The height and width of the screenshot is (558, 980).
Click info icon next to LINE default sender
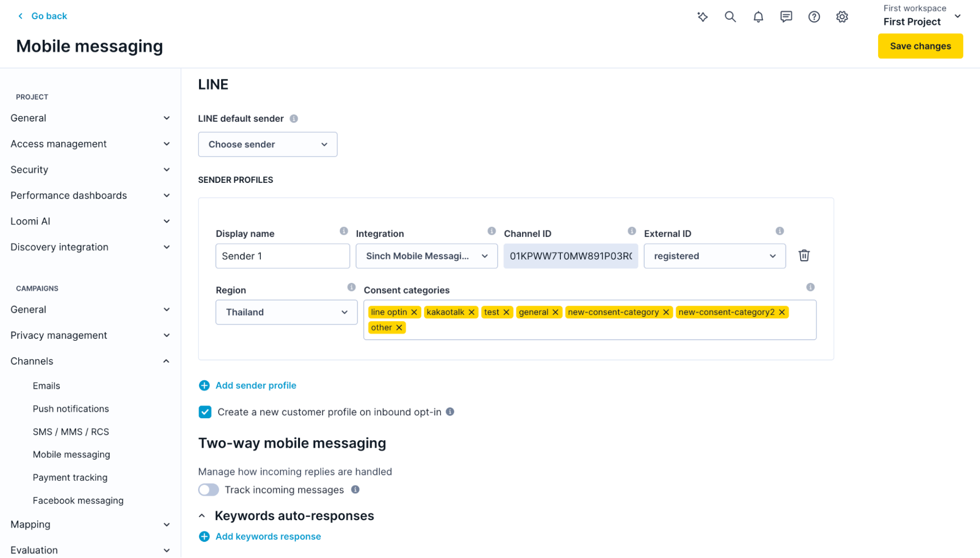(x=294, y=119)
